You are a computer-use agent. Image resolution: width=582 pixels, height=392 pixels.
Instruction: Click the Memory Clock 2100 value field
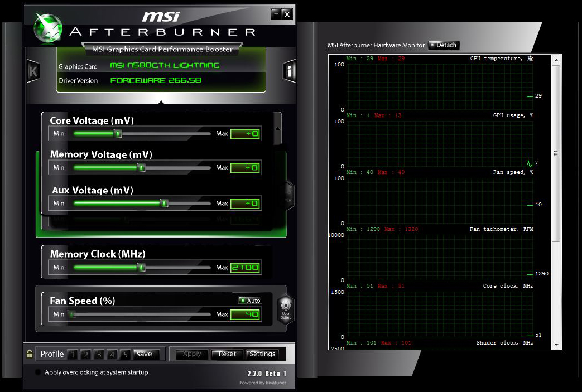245,268
